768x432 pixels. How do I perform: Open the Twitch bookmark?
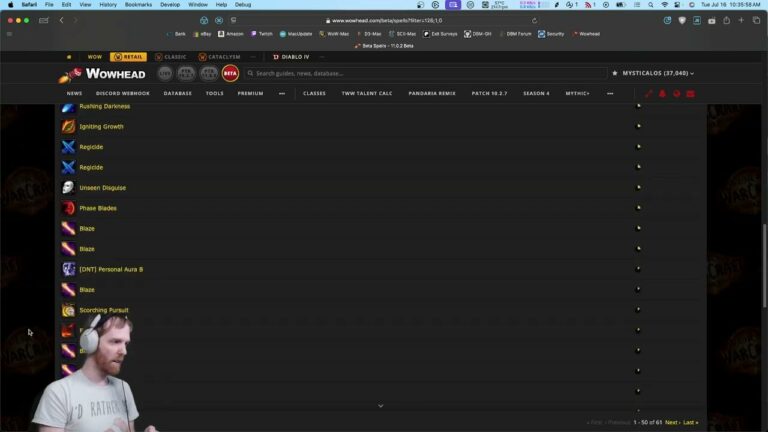(x=262, y=34)
